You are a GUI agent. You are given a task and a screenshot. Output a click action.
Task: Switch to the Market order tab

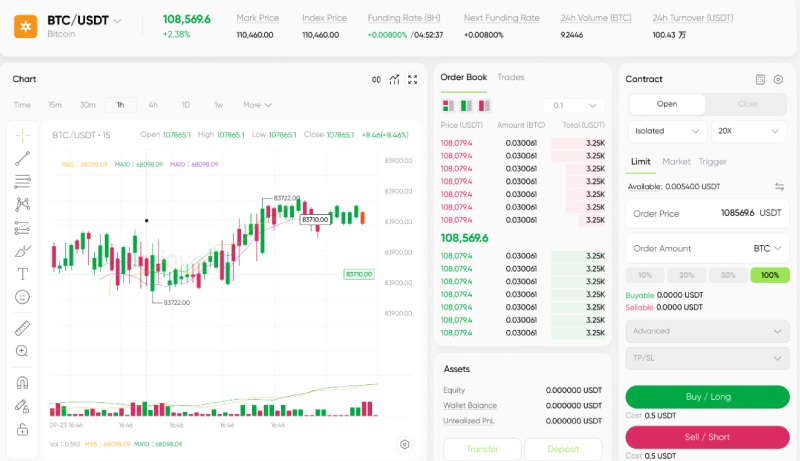(676, 162)
